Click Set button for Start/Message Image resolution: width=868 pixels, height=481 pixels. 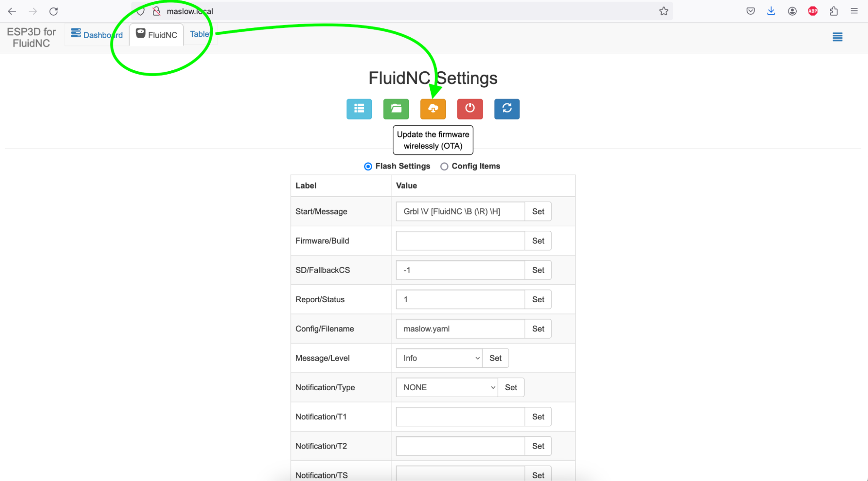pos(538,211)
